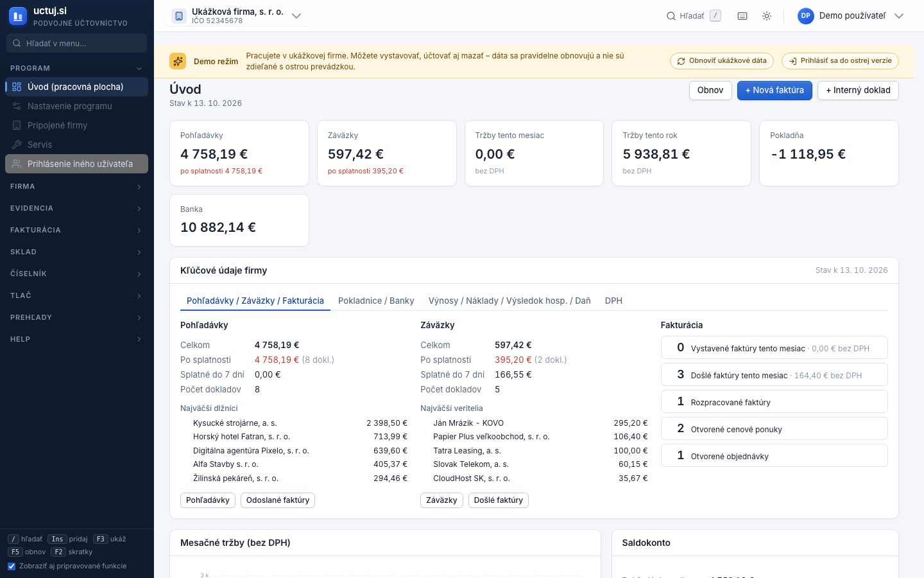Click the company building icon next to Ukážková firma
The height and width of the screenshot is (578, 924).
click(179, 16)
